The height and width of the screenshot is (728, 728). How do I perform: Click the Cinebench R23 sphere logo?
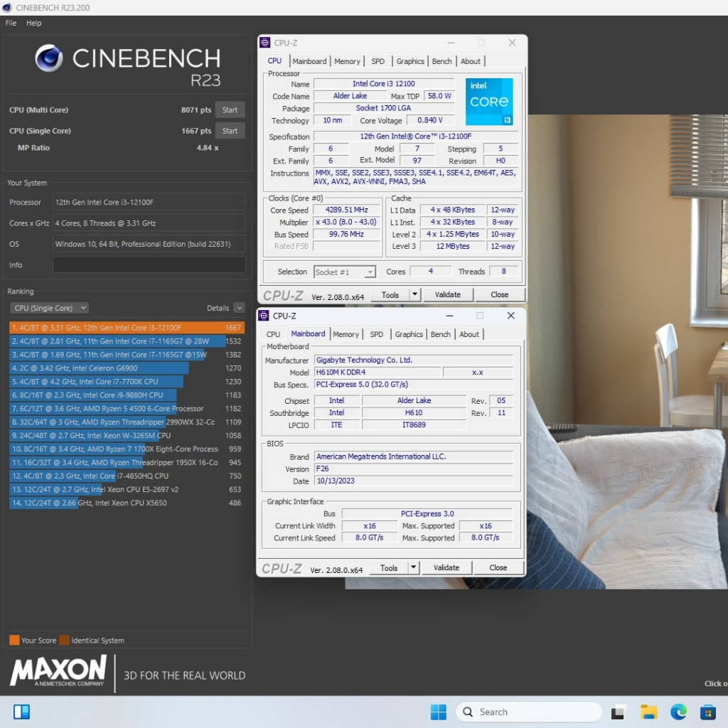tap(49, 58)
